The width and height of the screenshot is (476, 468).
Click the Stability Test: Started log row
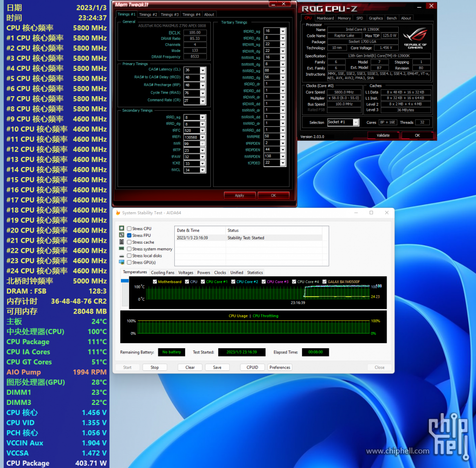coord(249,238)
